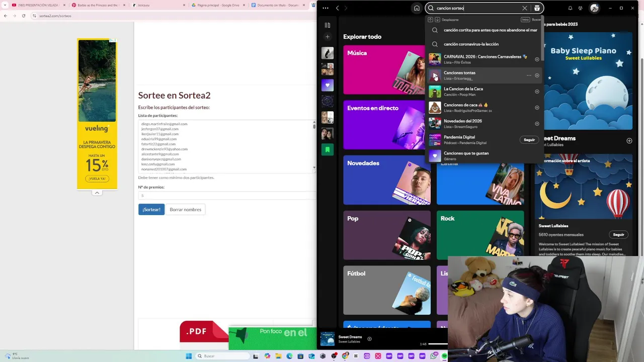Collapse the Vueling ad with the chevron
The width and height of the screenshot is (644, 362).
point(97,193)
